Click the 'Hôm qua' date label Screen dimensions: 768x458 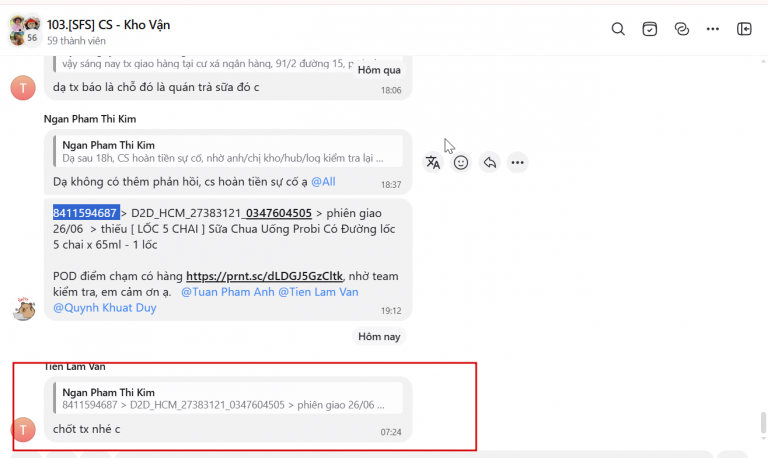click(379, 70)
